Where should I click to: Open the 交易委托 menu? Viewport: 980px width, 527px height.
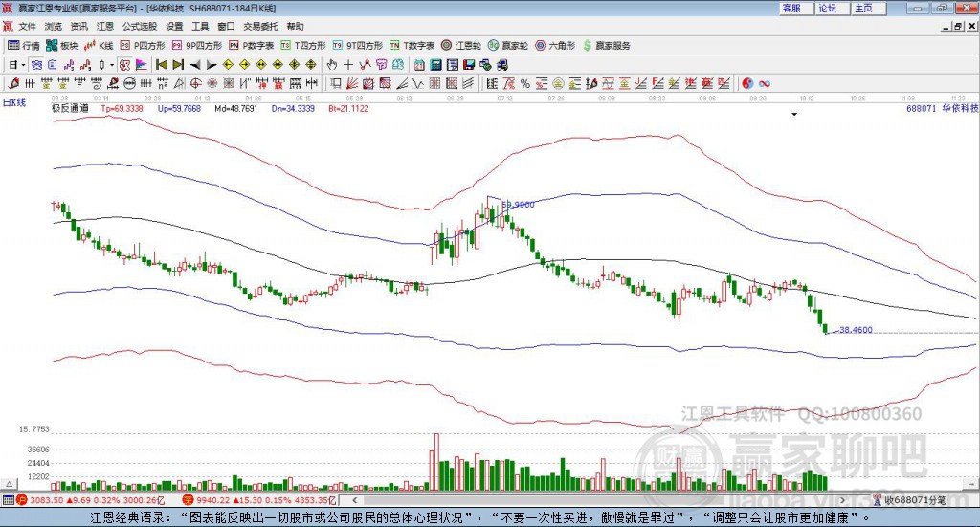tap(260, 26)
